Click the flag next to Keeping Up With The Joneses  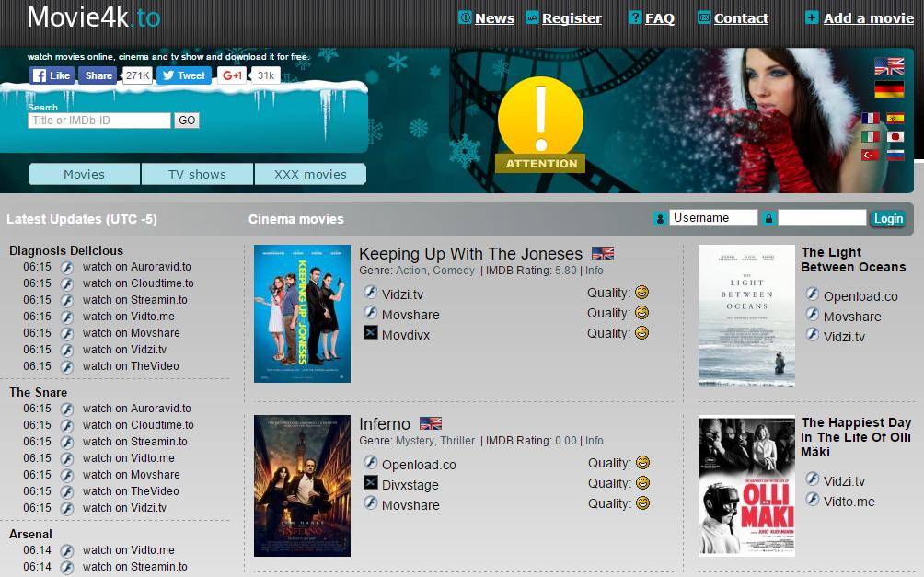coord(602,253)
